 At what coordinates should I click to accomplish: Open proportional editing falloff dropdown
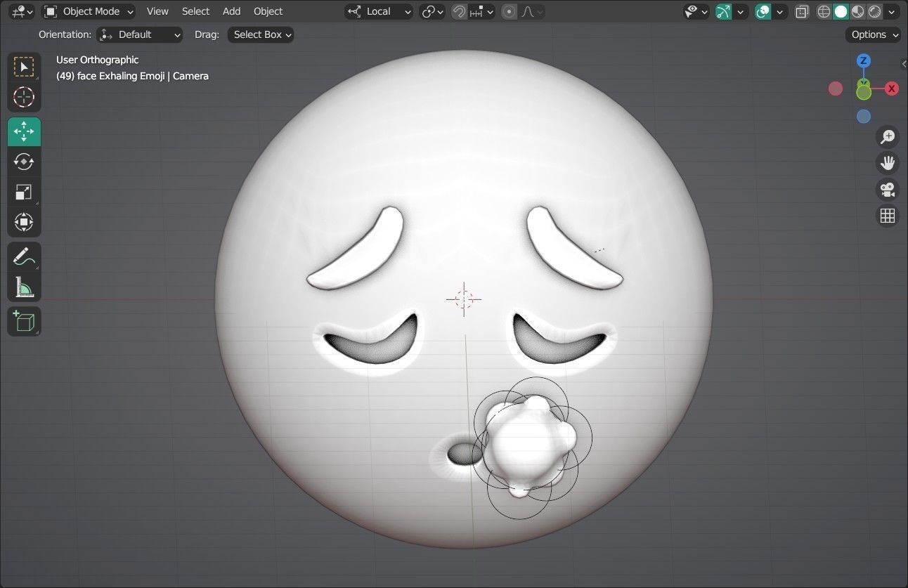(x=532, y=11)
